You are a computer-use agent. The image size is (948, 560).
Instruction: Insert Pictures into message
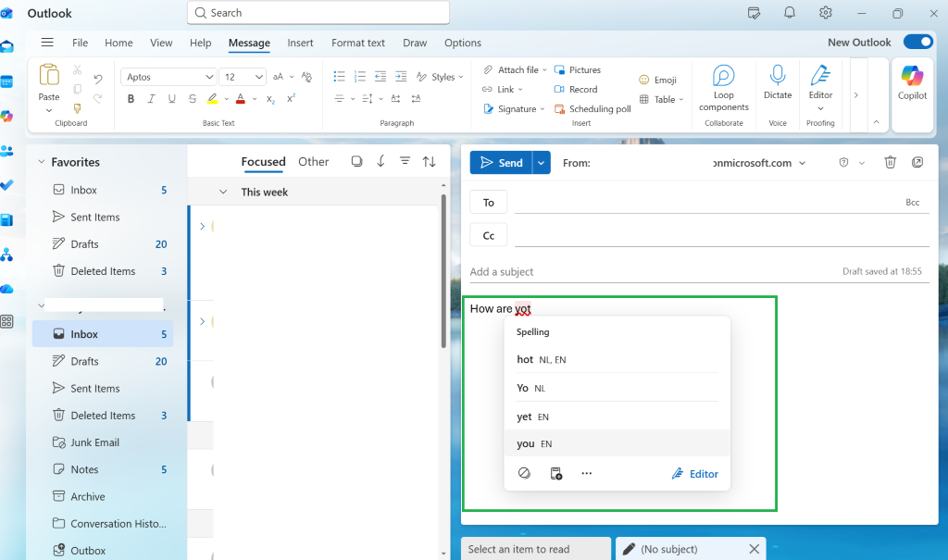point(578,70)
